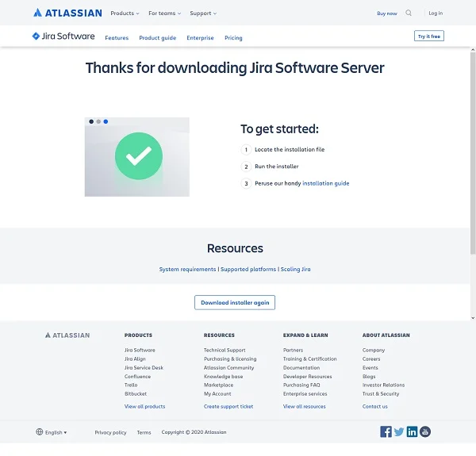Click the scrollbar up arrow
Viewport: 476px width, 456px height.
[x=473, y=49]
